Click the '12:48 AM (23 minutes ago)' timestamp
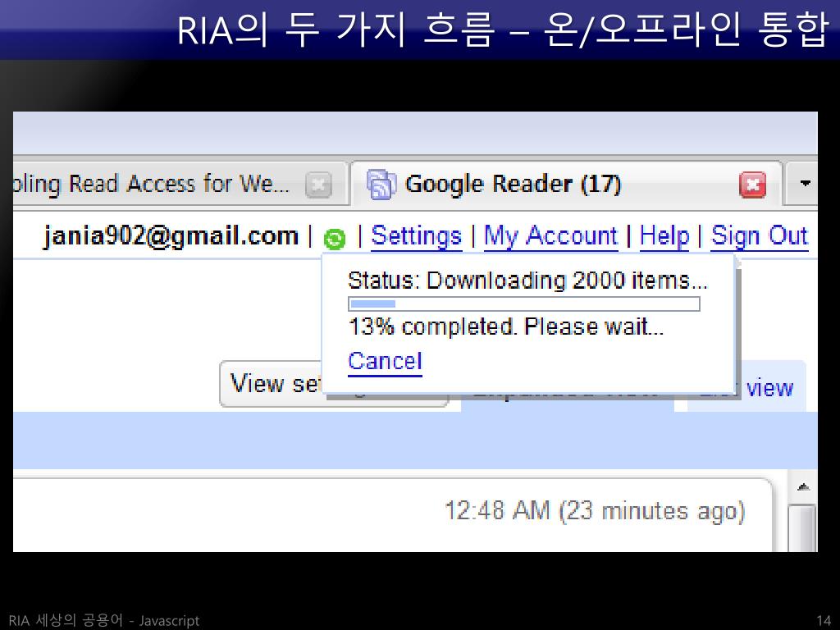Viewport: 840px width, 630px height. pyautogui.click(x=595, y=511)
